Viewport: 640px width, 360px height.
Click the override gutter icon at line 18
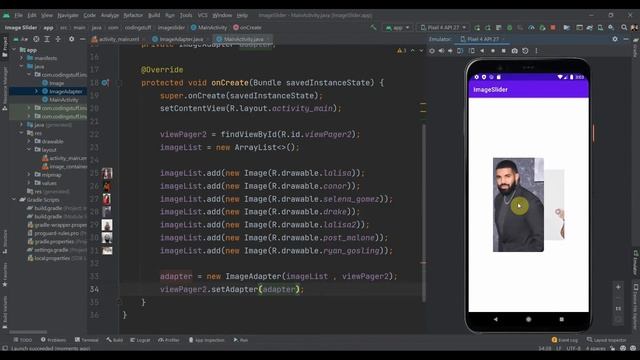pos(105,82)
